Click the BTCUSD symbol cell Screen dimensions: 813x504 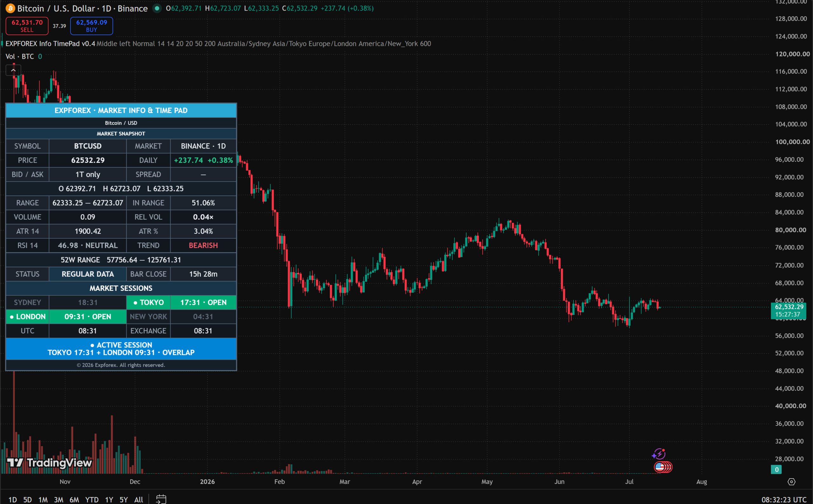pyautogui.click(x=88, y=146)
